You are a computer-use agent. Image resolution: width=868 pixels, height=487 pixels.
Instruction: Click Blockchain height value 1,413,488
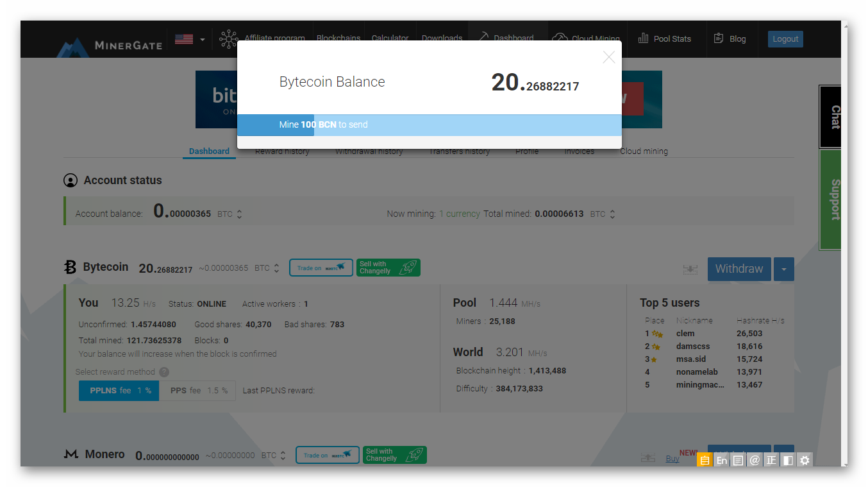click(547, 371)
